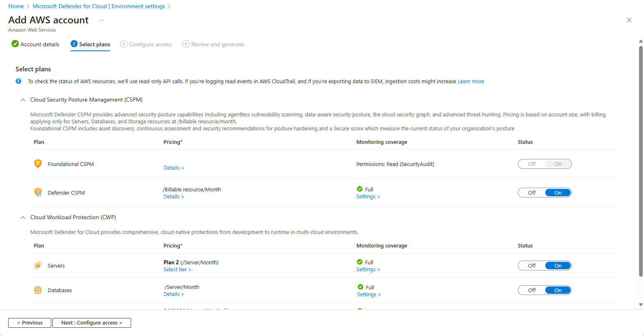
Task: Click the Servers plan name
Action: (56, 266)
